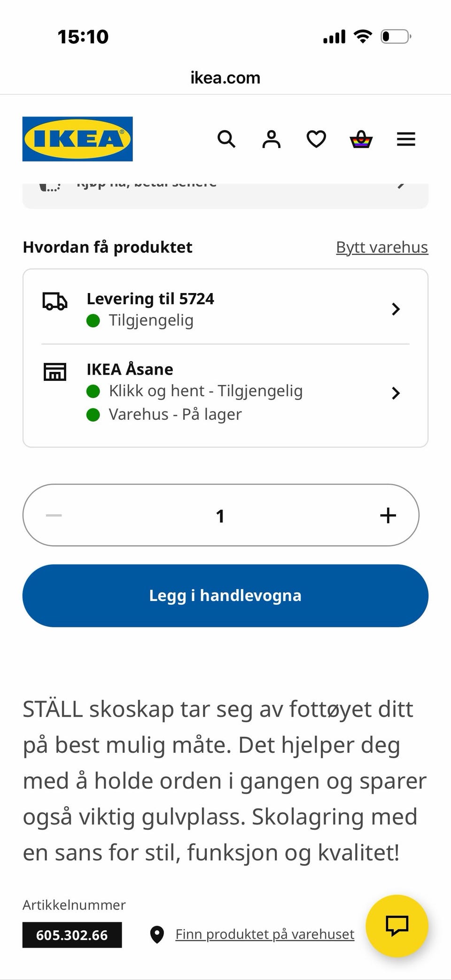
Task: Decrease quantity with the minus button
Action: [54, 515]
